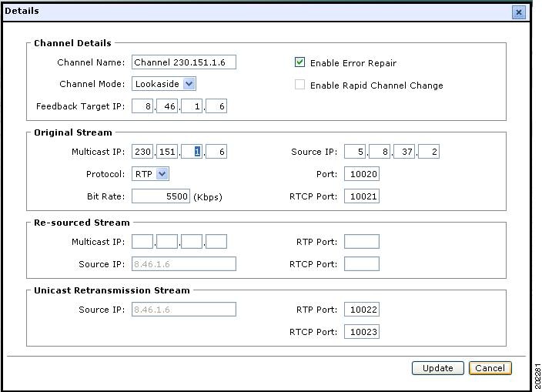Select Feedback Target IP first octet field

(142, 106)
